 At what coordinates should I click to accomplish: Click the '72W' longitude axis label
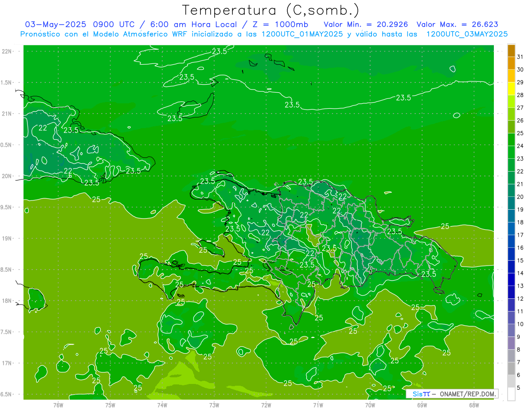tap(266, 405)
